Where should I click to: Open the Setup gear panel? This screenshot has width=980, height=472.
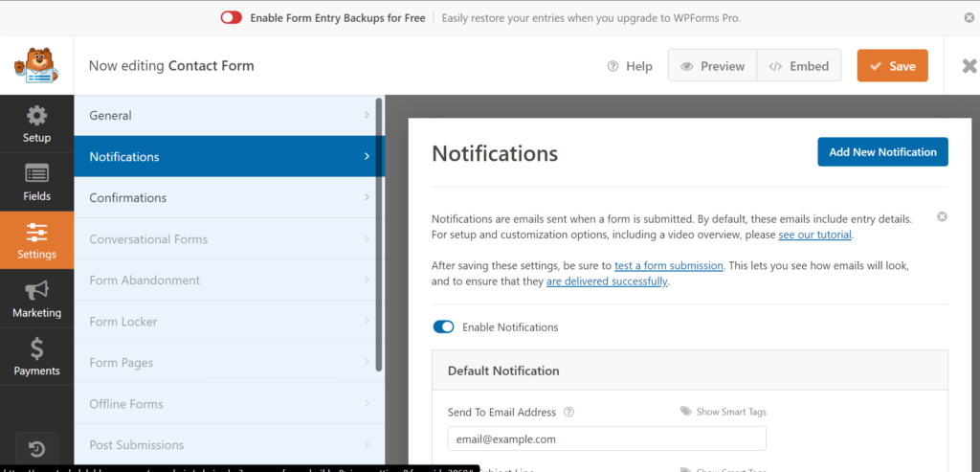(x=37, y=124)
